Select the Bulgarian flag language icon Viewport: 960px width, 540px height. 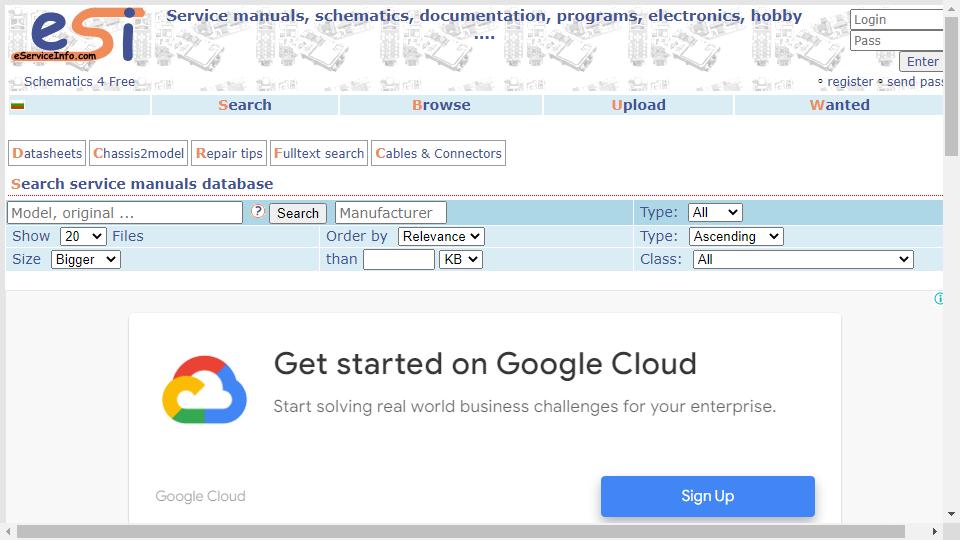[17, 105]
